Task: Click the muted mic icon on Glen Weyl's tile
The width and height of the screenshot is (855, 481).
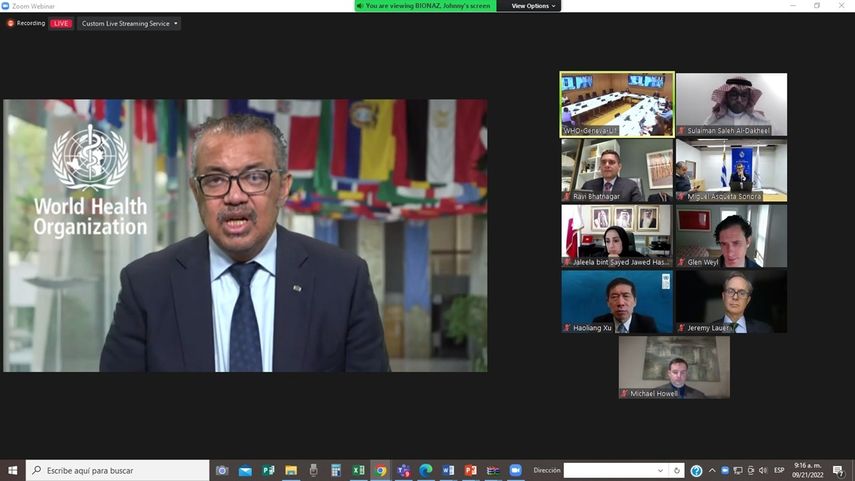Action: 682,262
